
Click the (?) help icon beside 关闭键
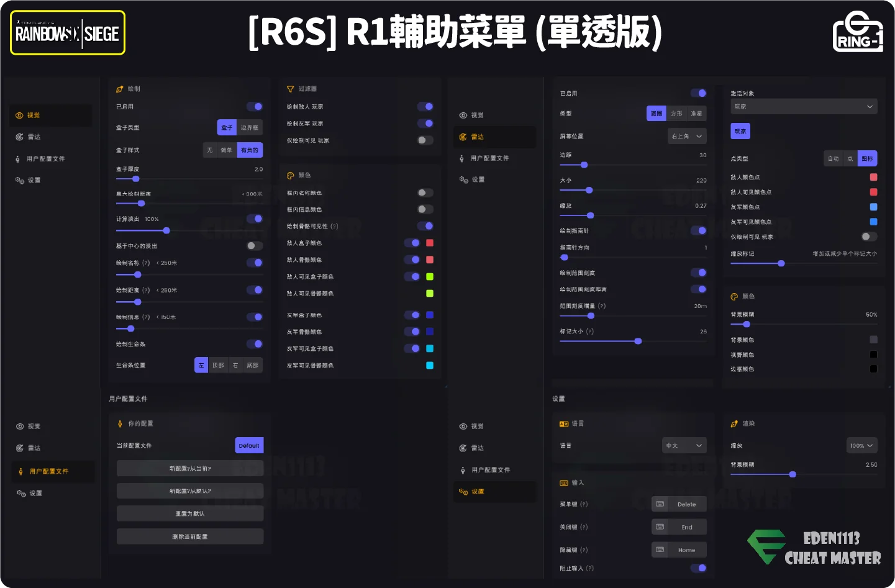[x=584, y=527]
